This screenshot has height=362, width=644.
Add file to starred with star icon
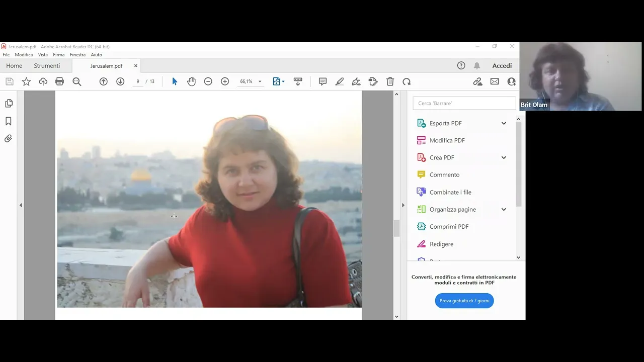(x=26, y=81)
